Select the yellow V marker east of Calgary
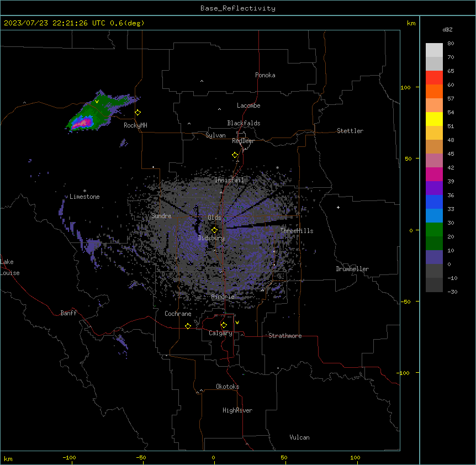 pyautogui.click(x=237, y=323)
